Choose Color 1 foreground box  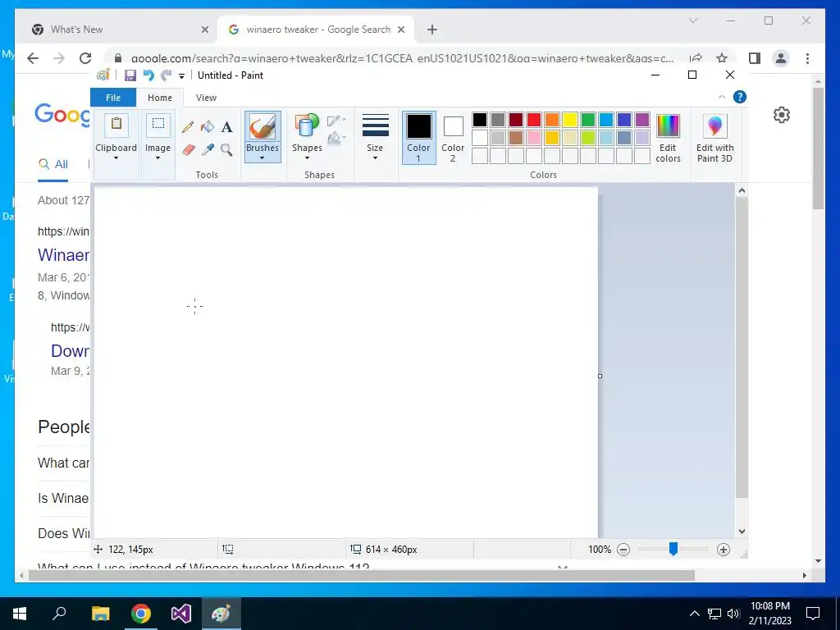click(x=418, y=138)
